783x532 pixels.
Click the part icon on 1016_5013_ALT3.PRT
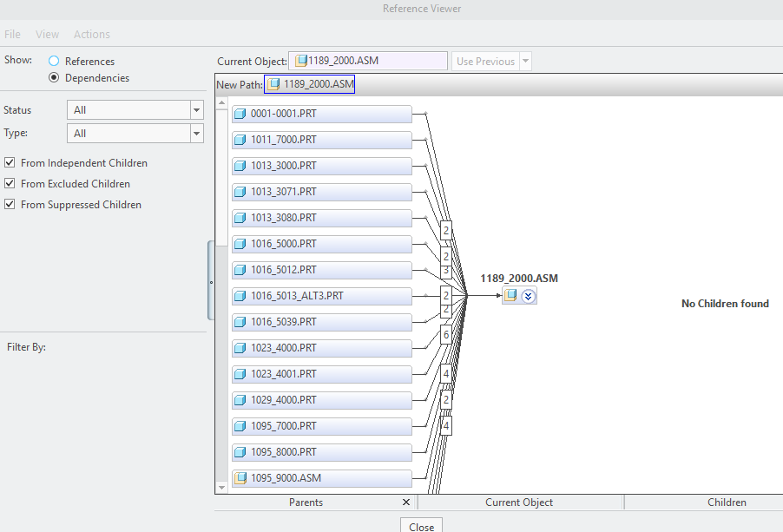tap(240, 296)
